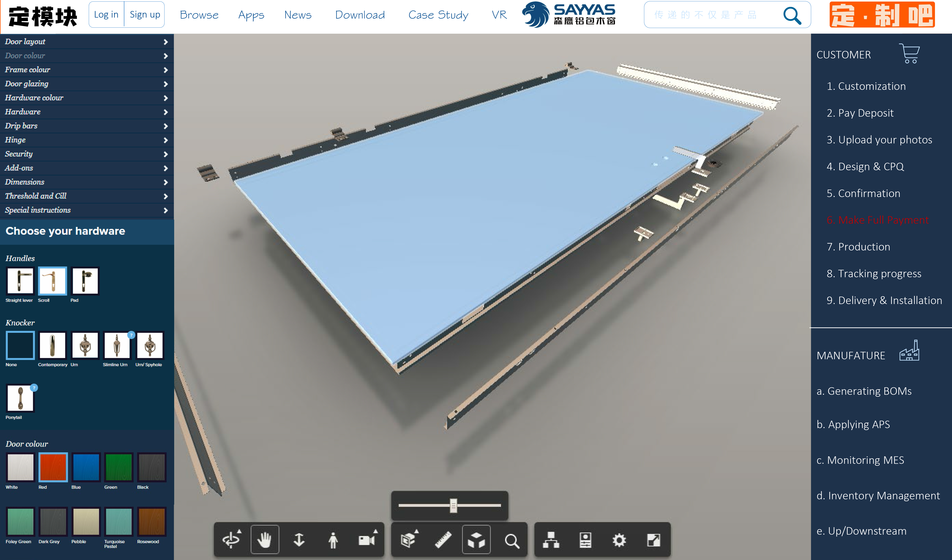Open the Case Study menu item

coord(438,15)
